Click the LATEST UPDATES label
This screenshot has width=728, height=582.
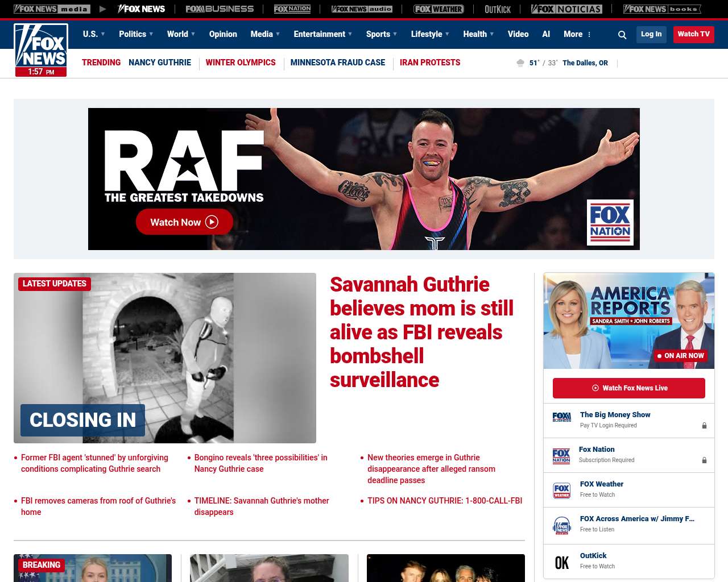point(55,284)
